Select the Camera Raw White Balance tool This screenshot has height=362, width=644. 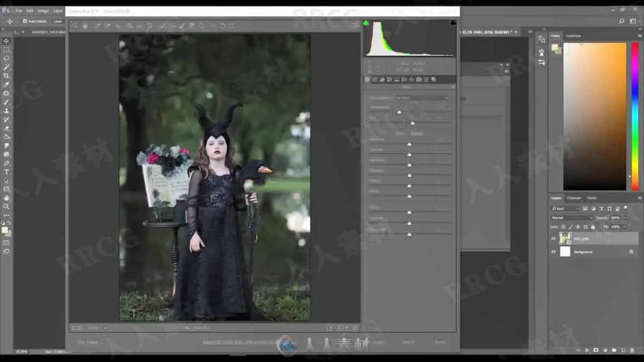click(97, 26)
